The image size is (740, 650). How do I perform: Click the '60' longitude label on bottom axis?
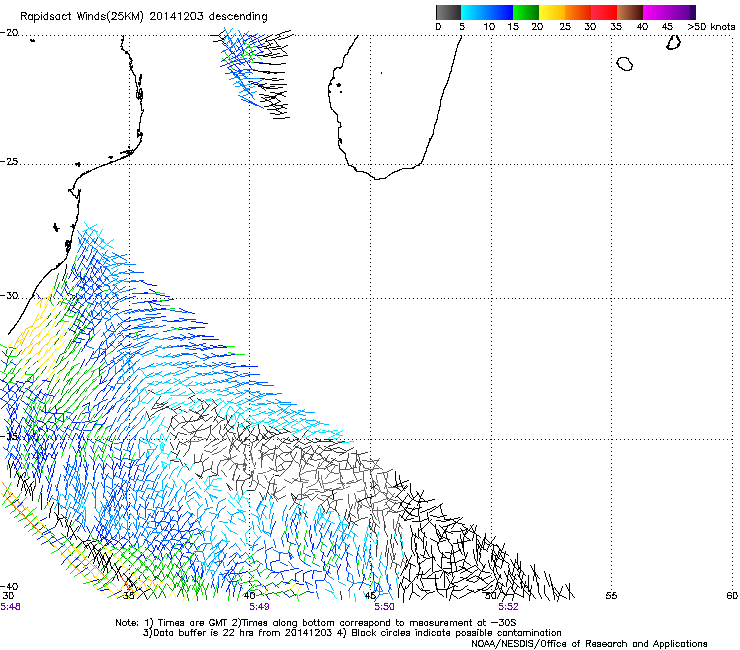pos(732,596)
